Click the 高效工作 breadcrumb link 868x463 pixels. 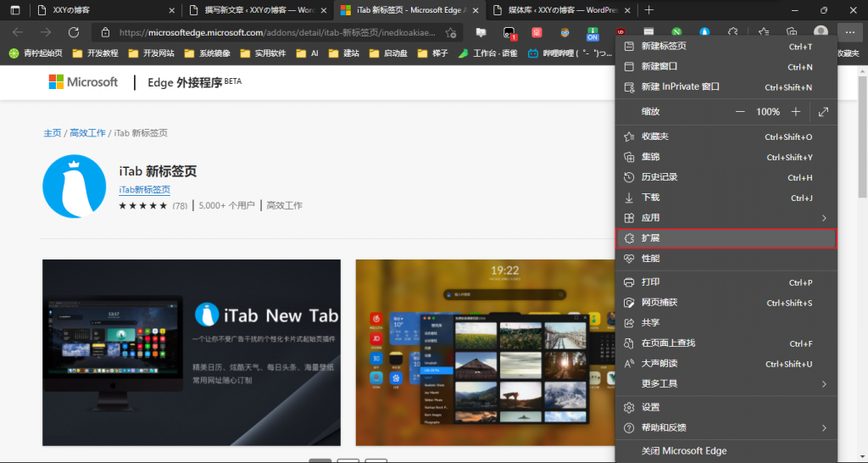click(87, 133)
